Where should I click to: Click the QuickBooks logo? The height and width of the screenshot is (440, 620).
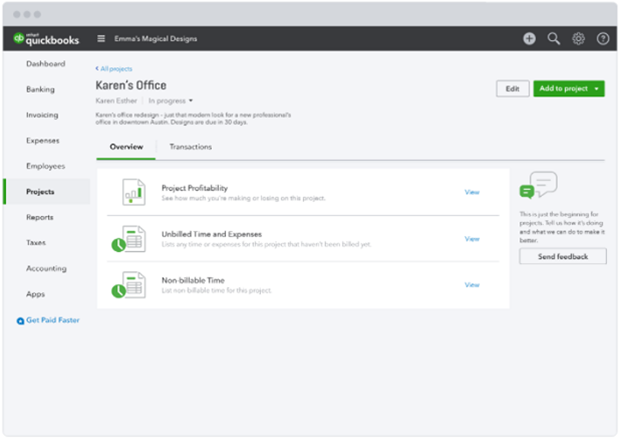click(46, 39)
